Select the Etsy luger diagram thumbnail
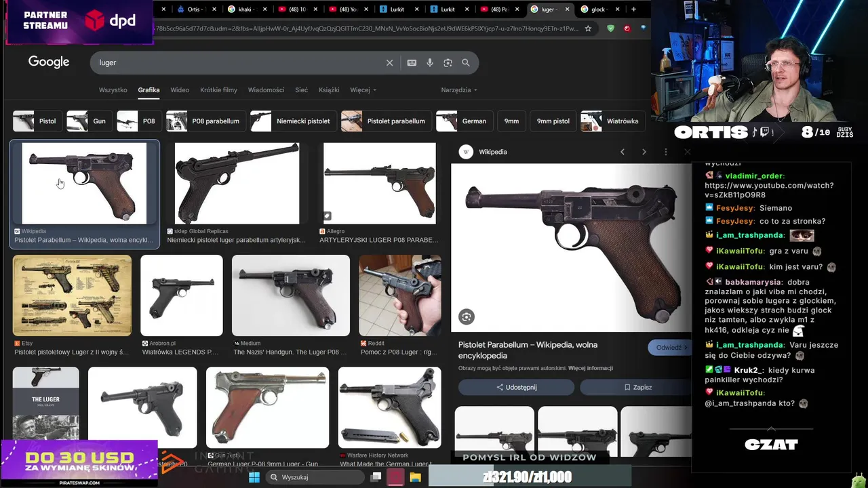Viewport: 868px width, 488px height. click(x=72, y=296)
